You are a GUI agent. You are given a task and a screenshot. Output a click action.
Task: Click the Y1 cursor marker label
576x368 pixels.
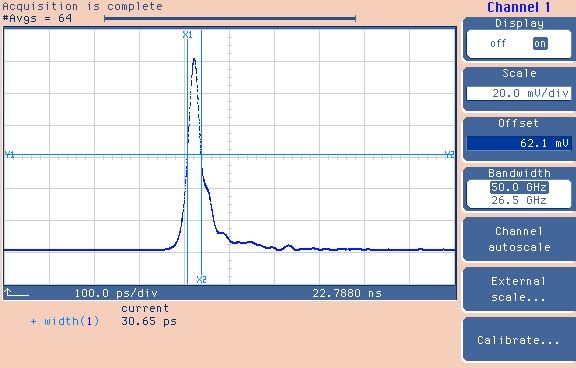10,155
